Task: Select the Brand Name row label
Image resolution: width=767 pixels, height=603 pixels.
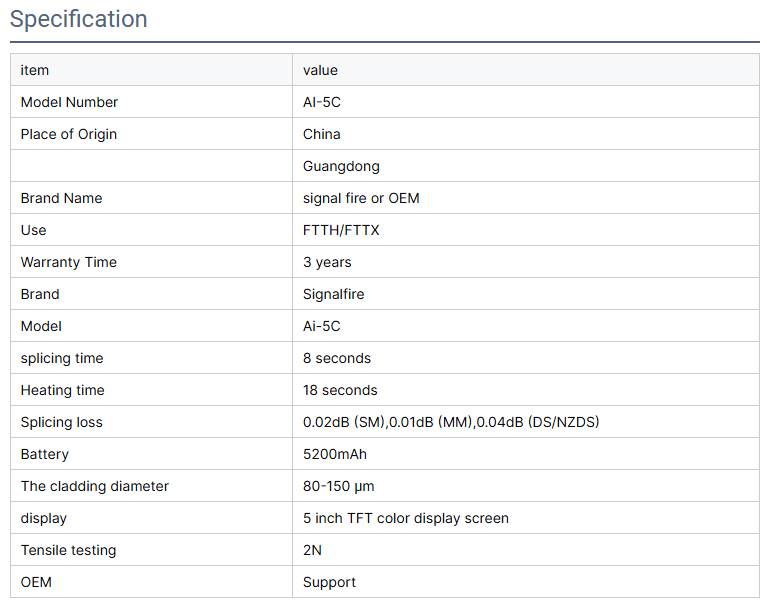Action: click(x=61, y=198)
